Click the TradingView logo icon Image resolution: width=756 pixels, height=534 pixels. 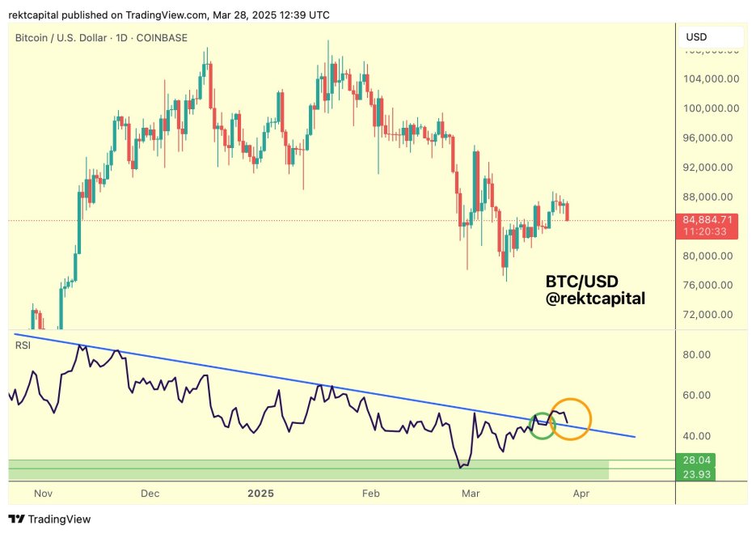coord(16,519)
